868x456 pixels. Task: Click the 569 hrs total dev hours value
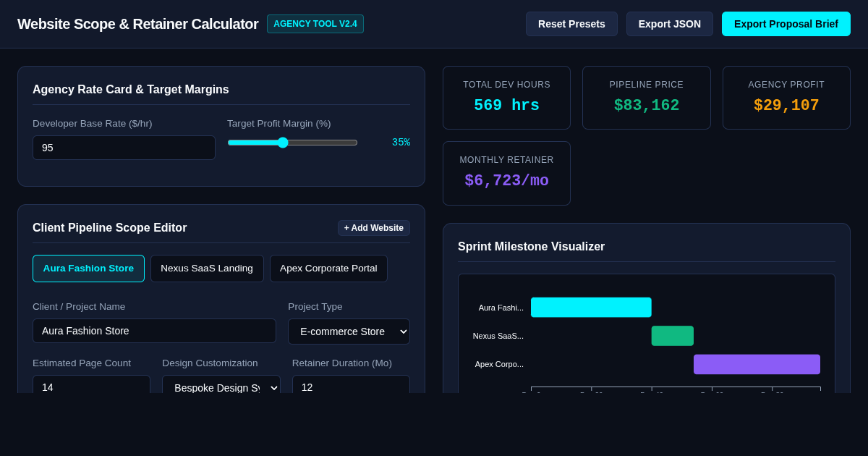[506, 106]
